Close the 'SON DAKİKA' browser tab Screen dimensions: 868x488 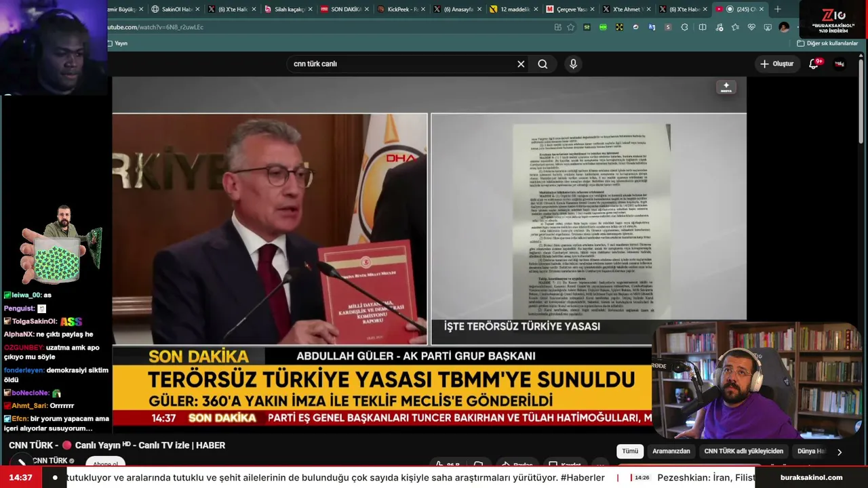(x=367, y=9)
